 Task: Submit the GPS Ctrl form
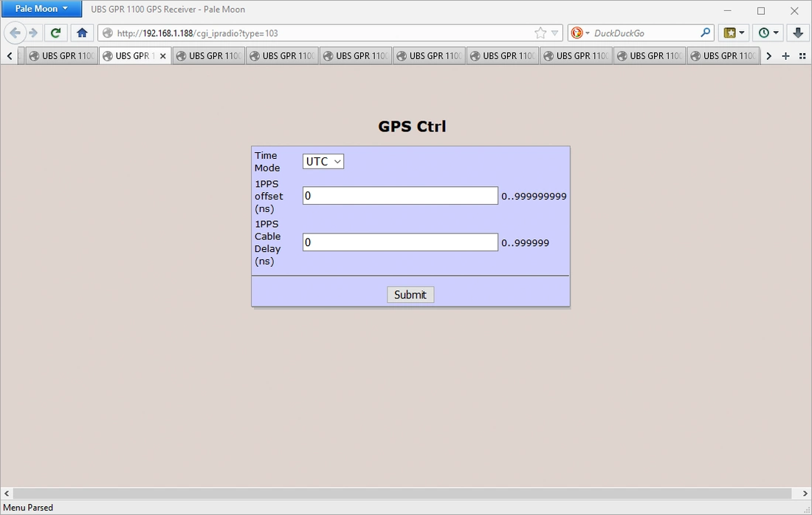click(410, 295)
